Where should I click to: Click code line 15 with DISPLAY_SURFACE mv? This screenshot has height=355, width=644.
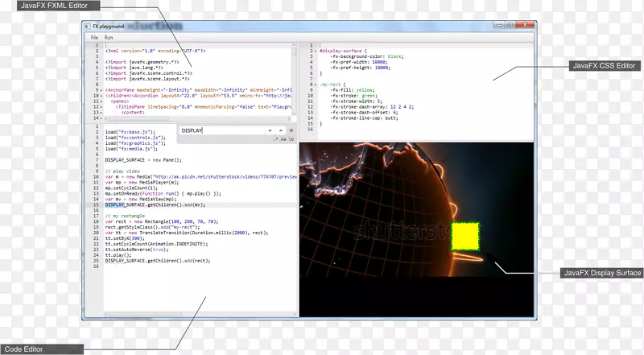(x=153, y=205)
